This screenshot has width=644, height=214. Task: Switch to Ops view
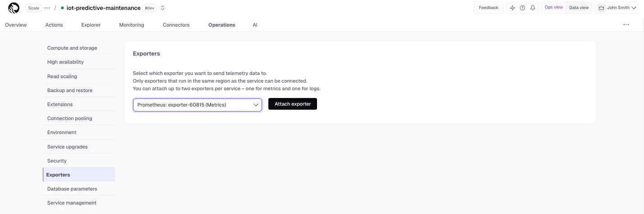pos(553,7)
